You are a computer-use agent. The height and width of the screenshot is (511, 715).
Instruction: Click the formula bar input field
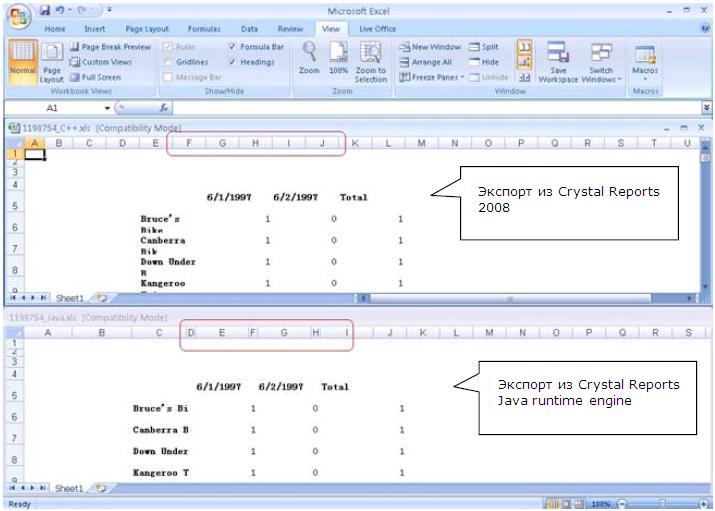pos(437,108)
